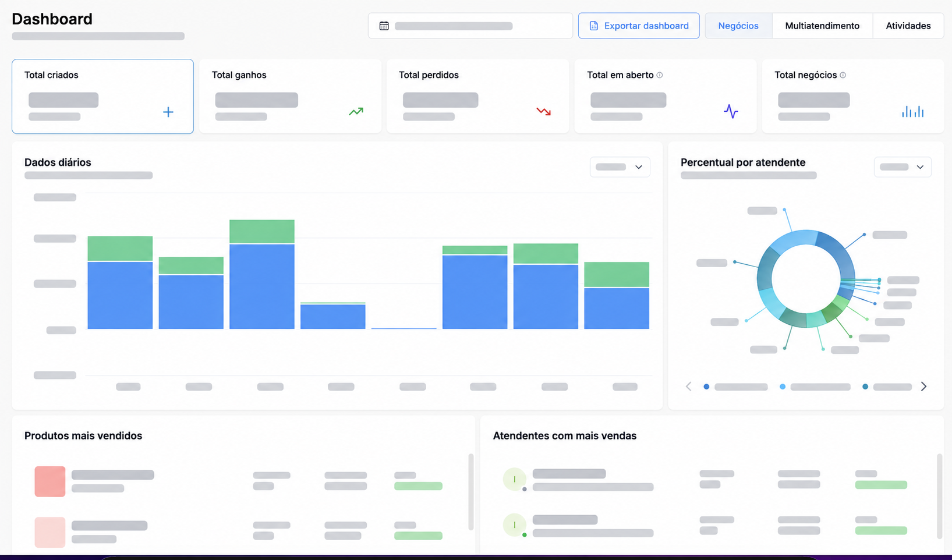Click the Atendentes com mais vendas scrollbar

point(939,496)
